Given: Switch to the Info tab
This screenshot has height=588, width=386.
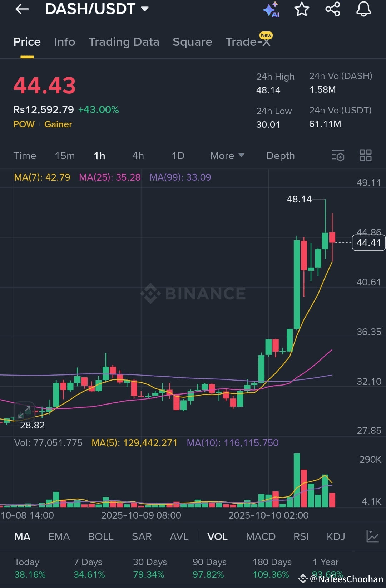Looking at the screenshot, I should pyautogui.click(x=64, y=42).
